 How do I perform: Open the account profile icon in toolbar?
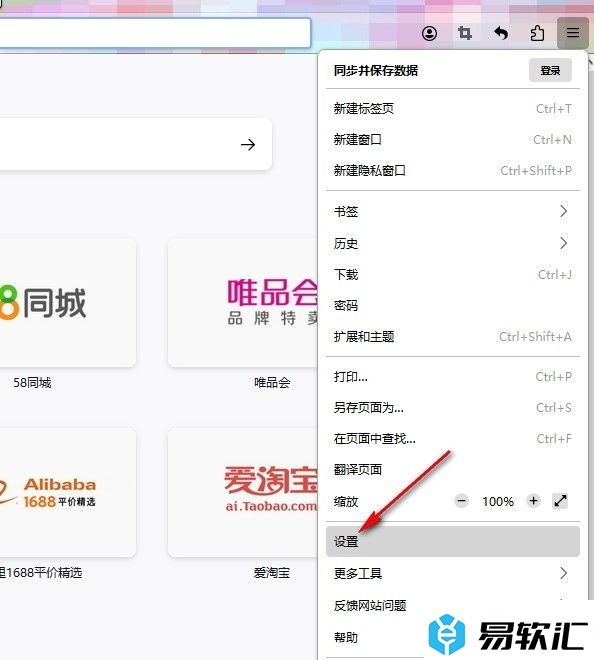(x=429, y=33)
